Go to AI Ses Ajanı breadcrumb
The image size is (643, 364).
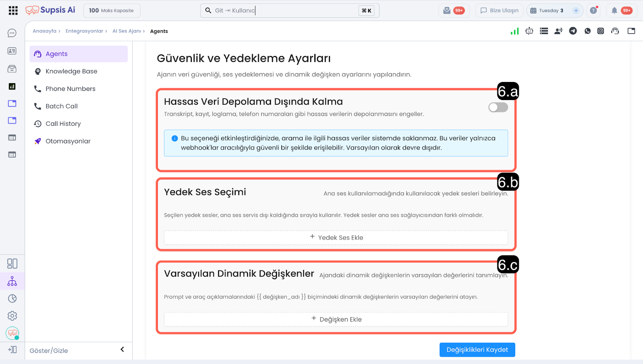point(127,31)
